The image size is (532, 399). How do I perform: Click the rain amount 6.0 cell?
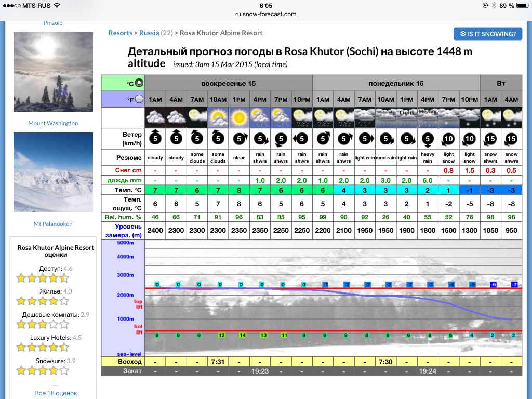coord(428,180)
